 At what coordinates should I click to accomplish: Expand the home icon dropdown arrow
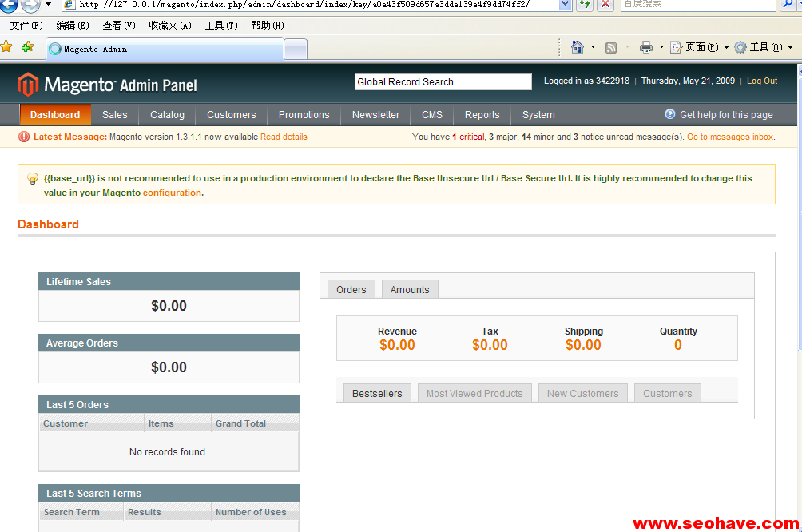593,47
